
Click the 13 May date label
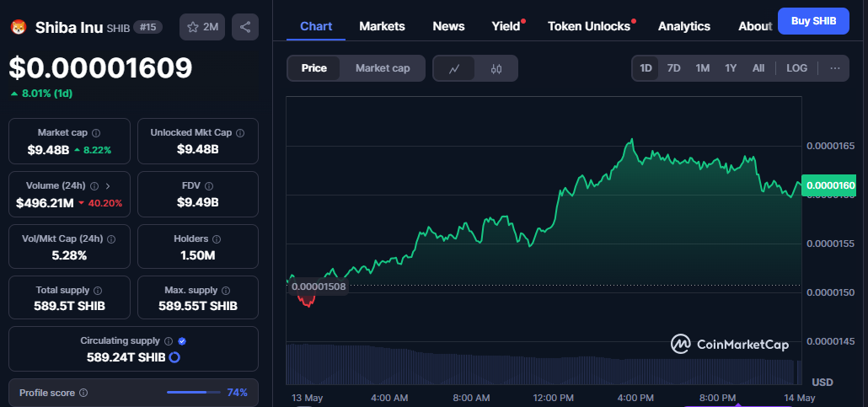point(308,398)
